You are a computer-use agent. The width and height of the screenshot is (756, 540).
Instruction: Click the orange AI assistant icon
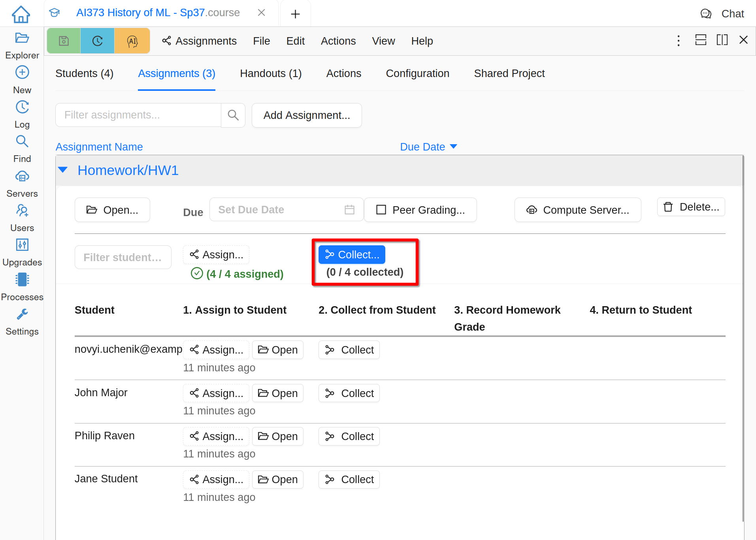point(132,41)
